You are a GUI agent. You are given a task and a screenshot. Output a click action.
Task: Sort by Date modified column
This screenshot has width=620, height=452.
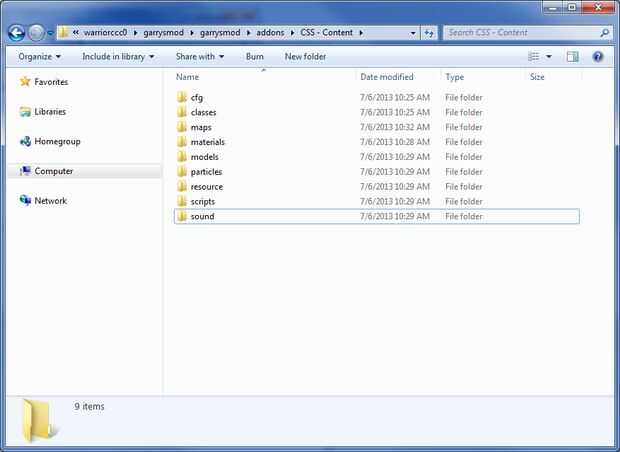coord(387,77)
